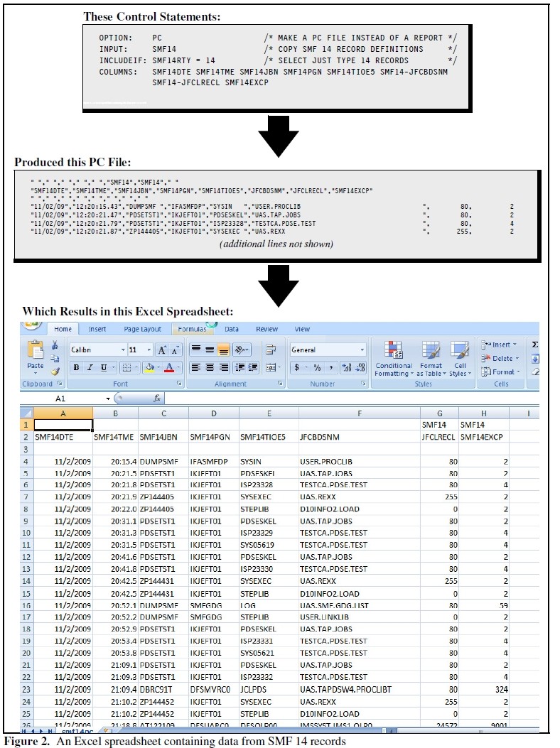This screenshot has height=748, width=560.
Task: Open the Page Layout tab
Action: [x=142, y=329]
